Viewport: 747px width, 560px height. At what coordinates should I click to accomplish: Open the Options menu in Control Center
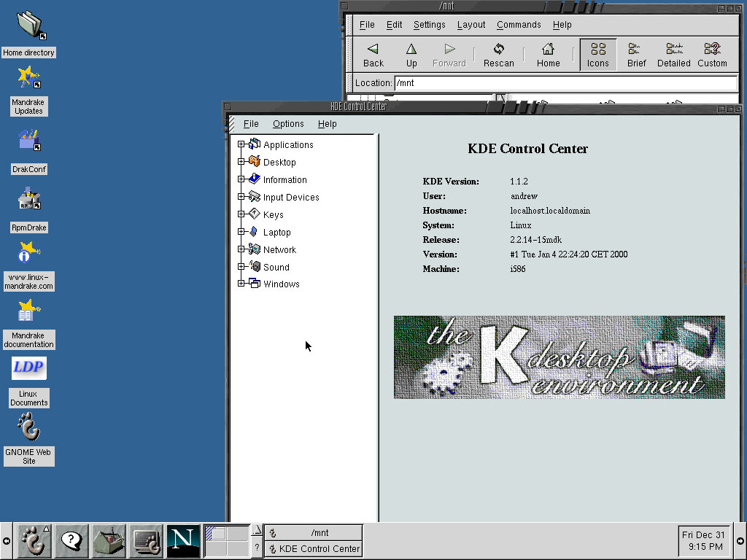(x=288, y=123)
